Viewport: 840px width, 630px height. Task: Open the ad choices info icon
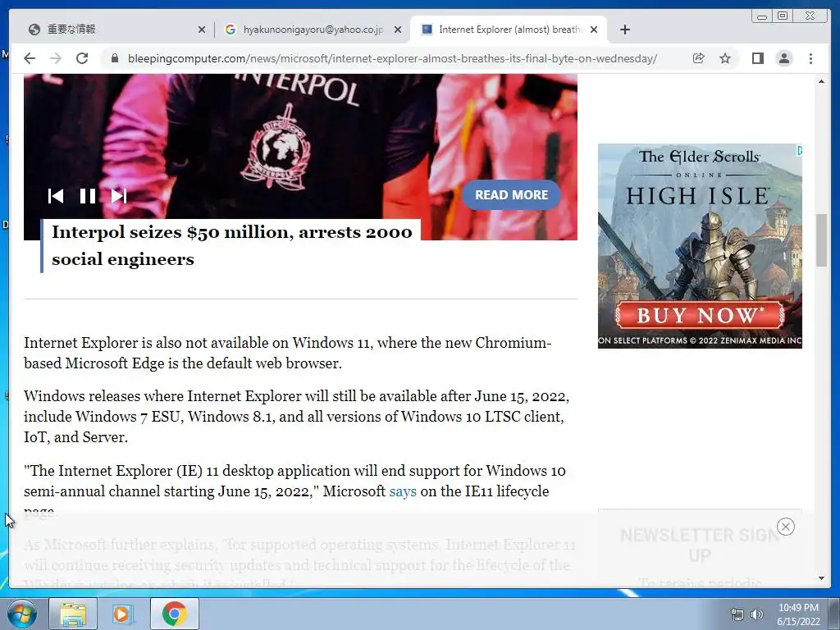coord(799,151)
